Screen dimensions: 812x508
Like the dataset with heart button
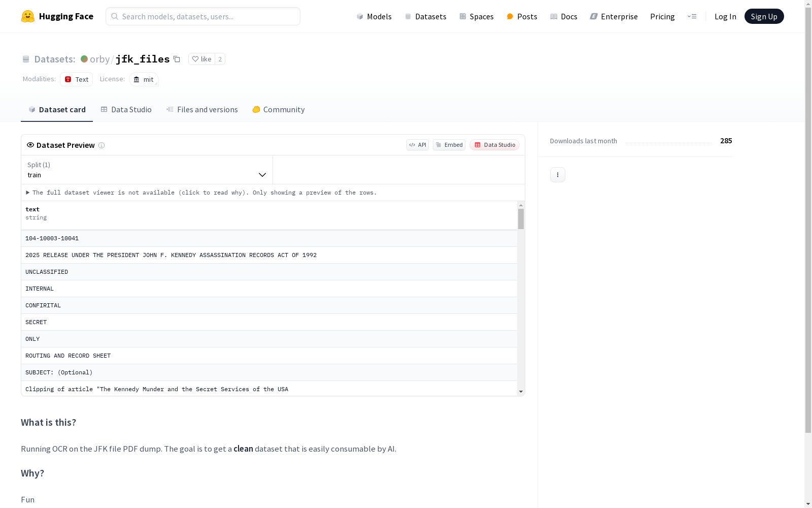click(201, 59)
